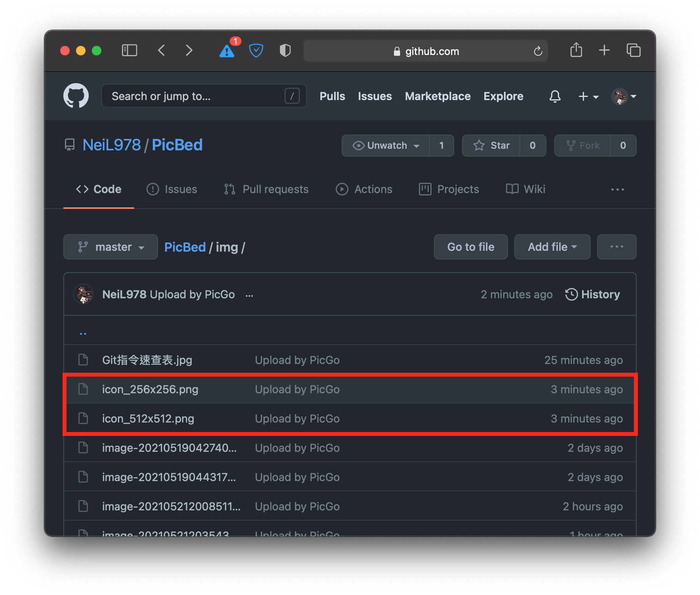Open Explore in top navigation

(x=503, y=96)
